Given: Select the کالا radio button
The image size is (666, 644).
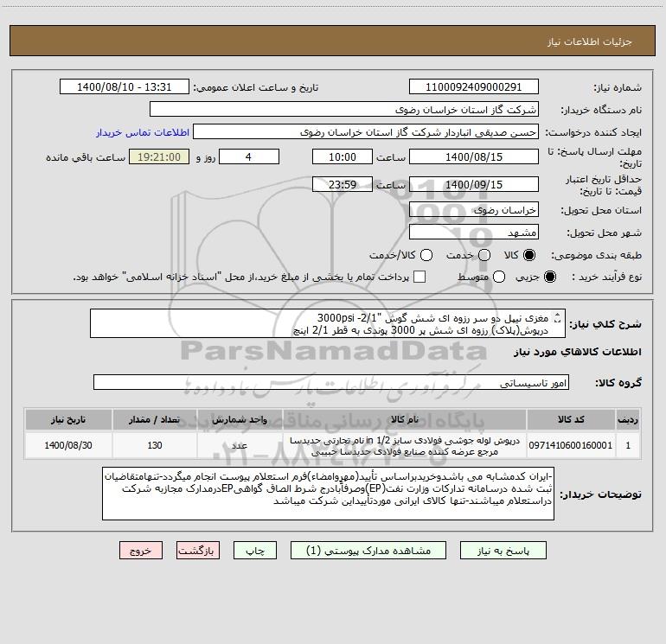Looking at the screenshot, I should (x=529, y=255).
